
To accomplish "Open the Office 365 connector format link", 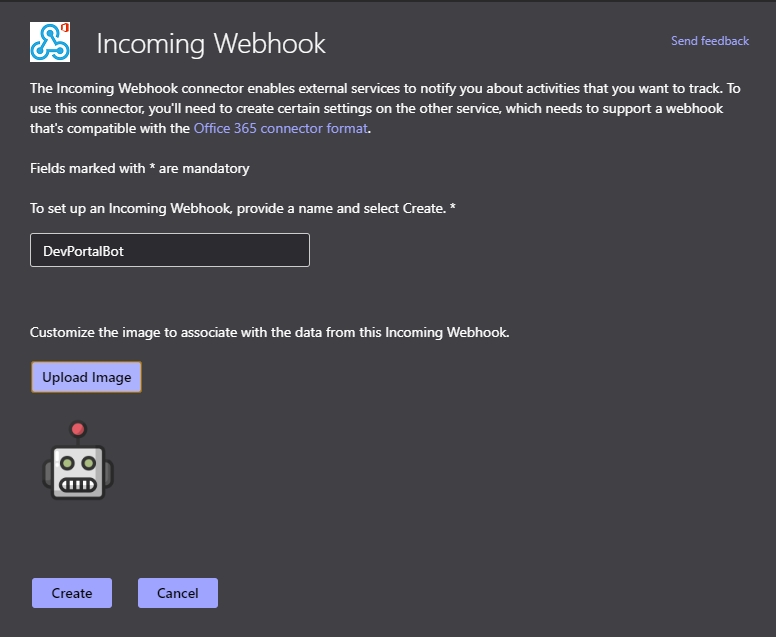I will [281, 128].
